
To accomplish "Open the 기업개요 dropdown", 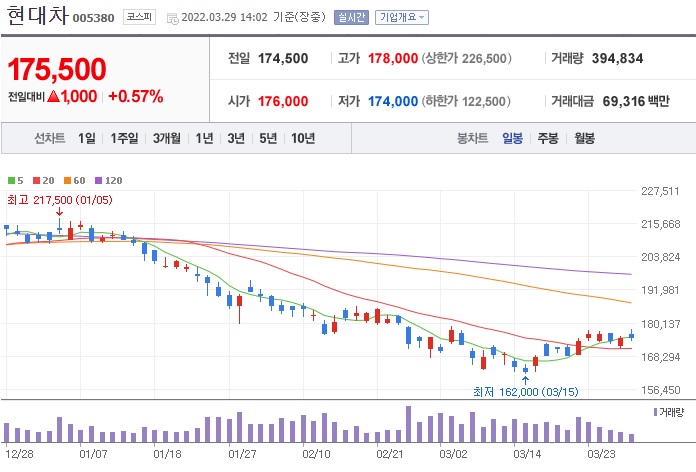I will 402,17.
